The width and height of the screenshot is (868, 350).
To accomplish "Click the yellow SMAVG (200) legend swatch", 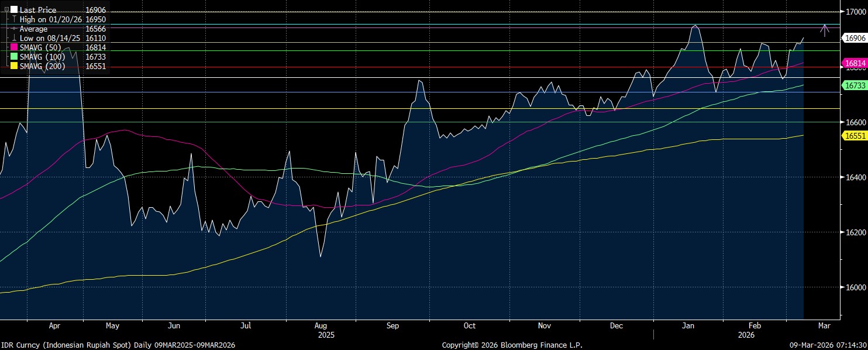I will coord(14,66).
